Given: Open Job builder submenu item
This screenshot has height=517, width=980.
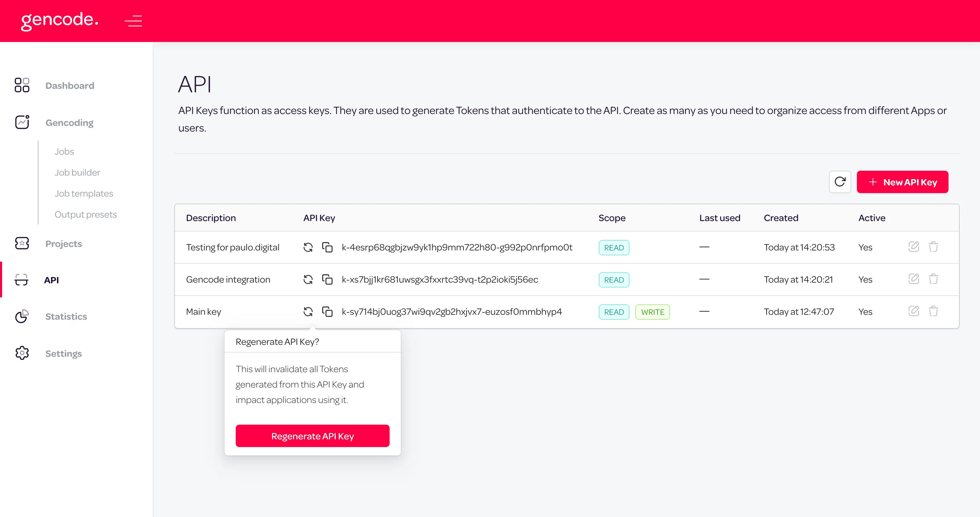Looking at the screenshot, I should tap(77, 172).
